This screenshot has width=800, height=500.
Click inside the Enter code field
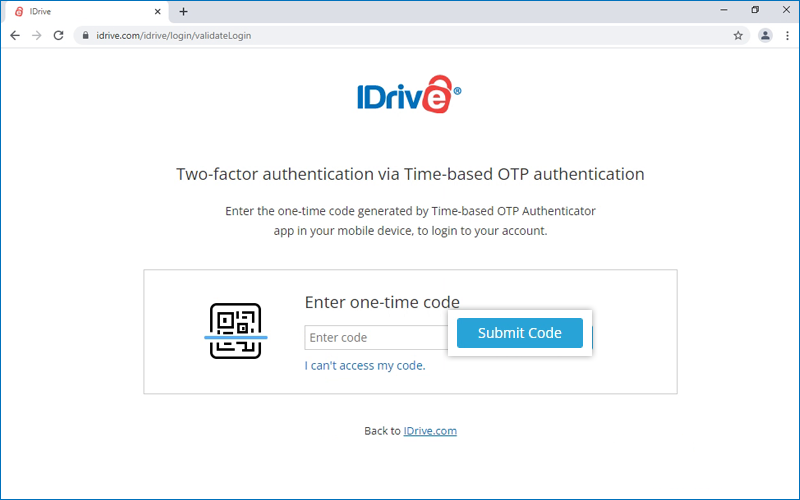coord(375,338)
